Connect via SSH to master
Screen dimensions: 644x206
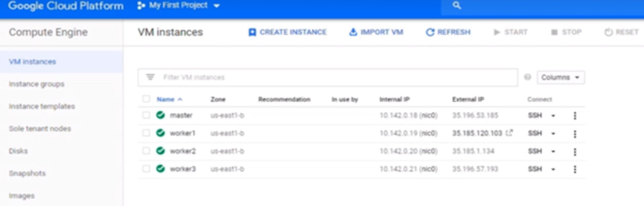click(x=535, y=116)
